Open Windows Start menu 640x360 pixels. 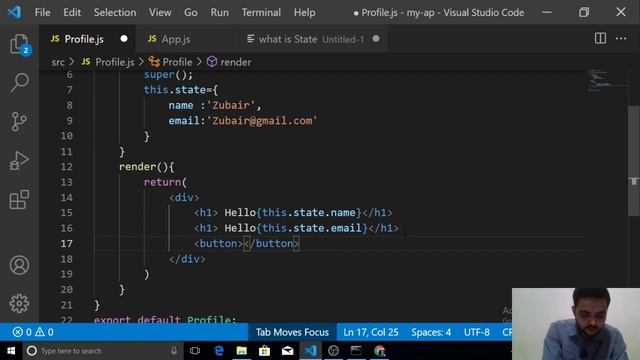(11, 351)
